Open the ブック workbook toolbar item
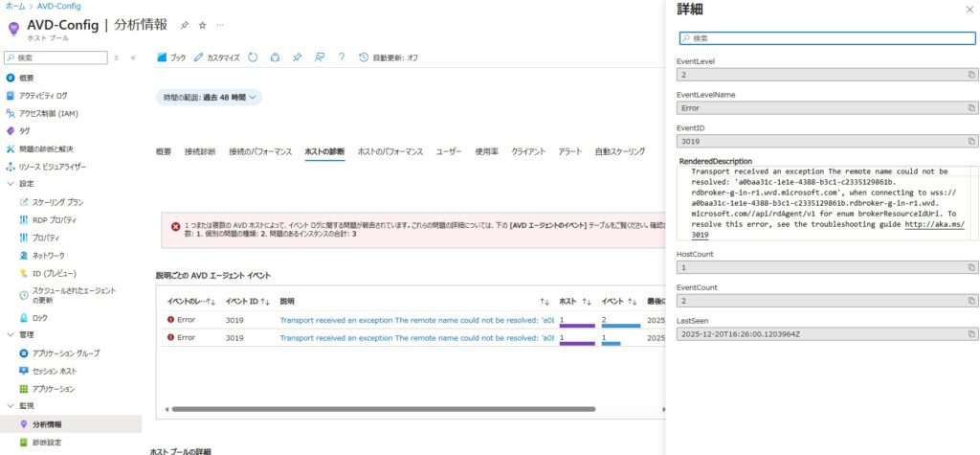Viewport: 980px width, 455px height. [x=171, y=57]
